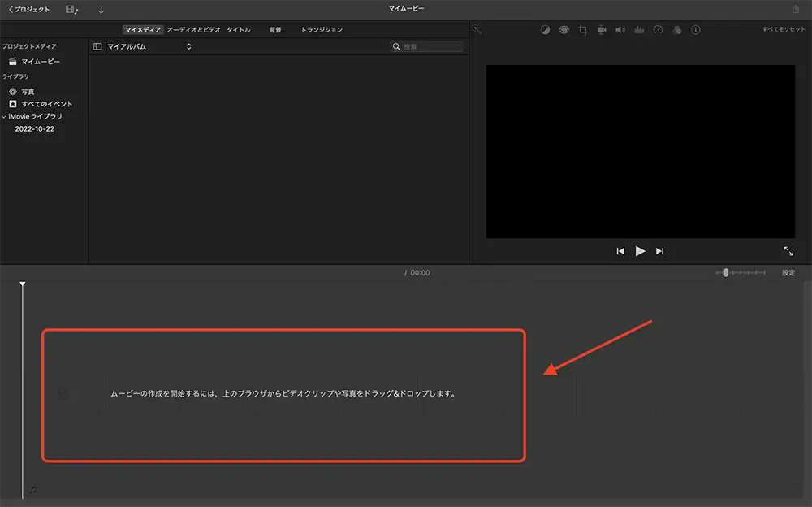
Task: Open the マイアルバム dropdown
Action: (149, 46)
